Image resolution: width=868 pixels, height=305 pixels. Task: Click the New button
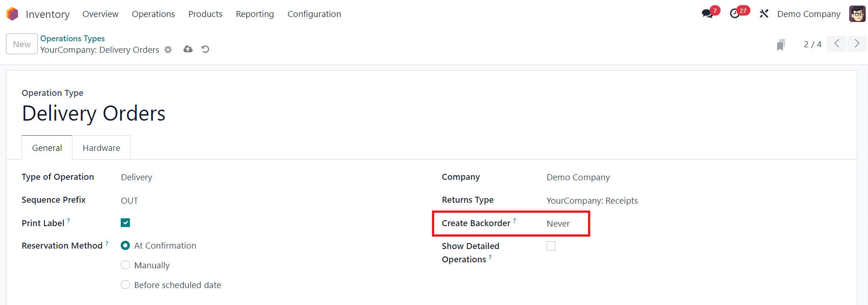[x=22, y=44]
